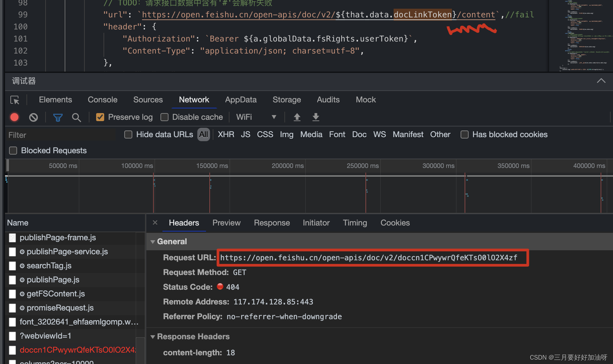Screen dimensions: 613x364
Task: Filter requests by Media
Action: coord(311,134)
